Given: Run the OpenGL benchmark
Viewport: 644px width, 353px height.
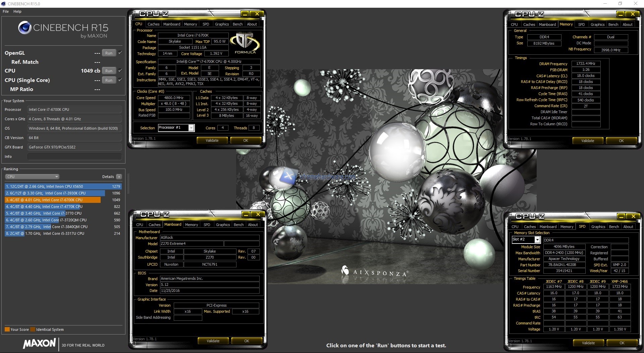Looking at the screenshot, I should tap(108, 53).
